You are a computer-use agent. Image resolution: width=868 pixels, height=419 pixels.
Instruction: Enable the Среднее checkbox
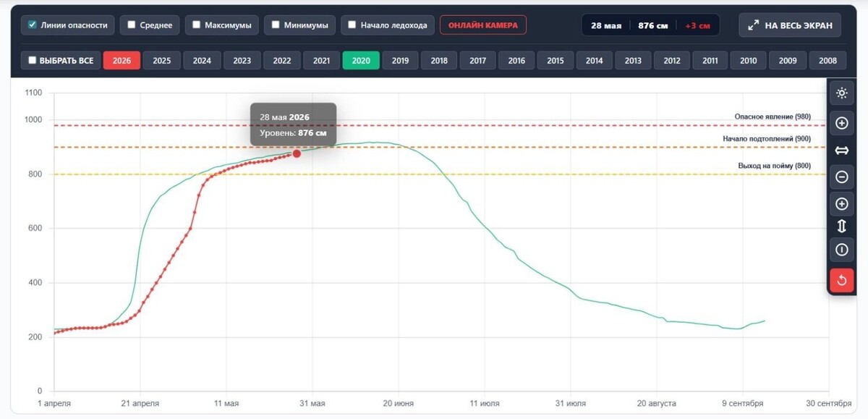(132, 25)
